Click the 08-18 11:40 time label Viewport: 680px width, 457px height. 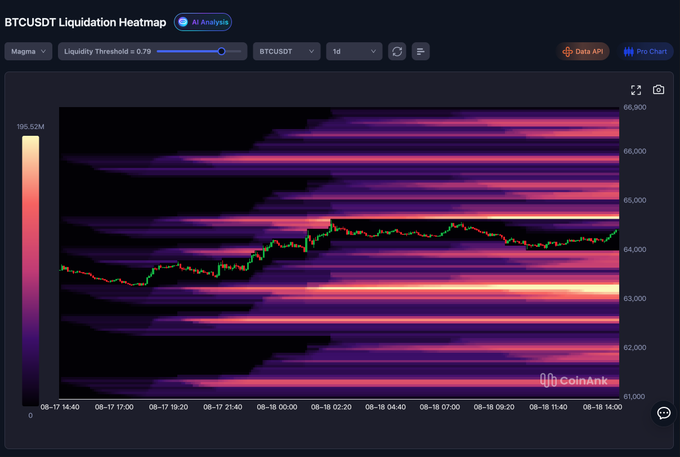[548, 407]
